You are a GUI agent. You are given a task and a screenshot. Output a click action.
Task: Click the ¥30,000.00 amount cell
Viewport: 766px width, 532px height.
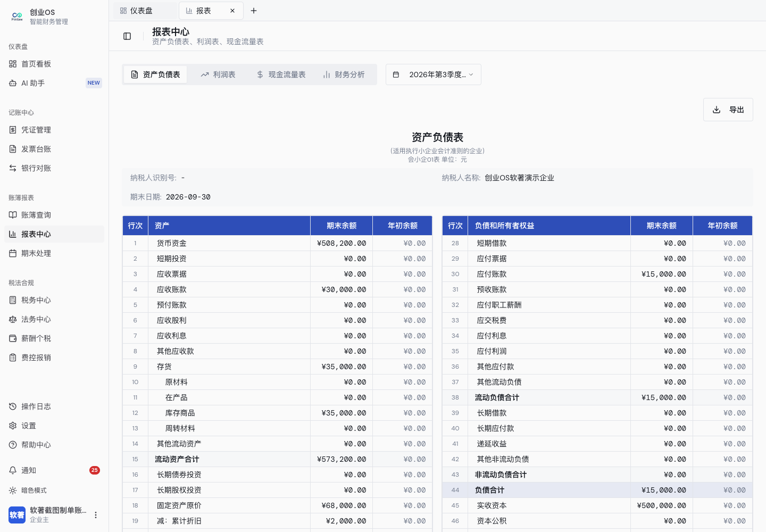[x=342, y=289]
